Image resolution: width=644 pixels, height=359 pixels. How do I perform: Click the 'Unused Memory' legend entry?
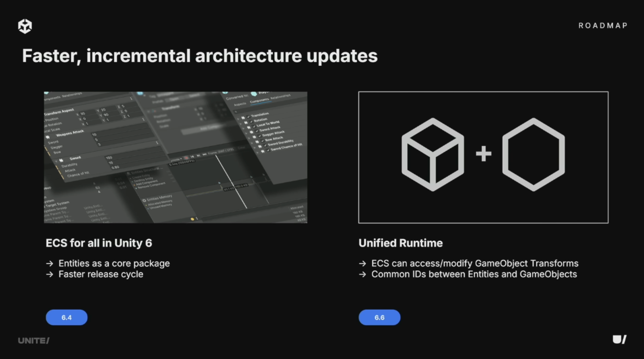click(x=160, y=206)
